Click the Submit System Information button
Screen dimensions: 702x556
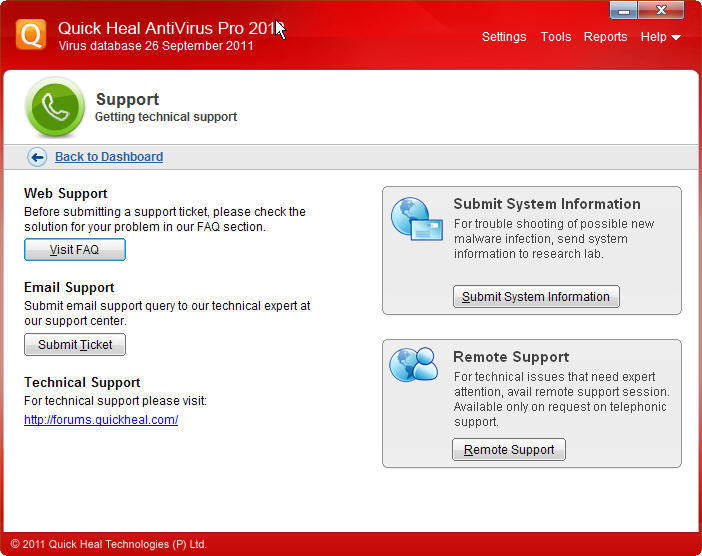coord(536,296)
